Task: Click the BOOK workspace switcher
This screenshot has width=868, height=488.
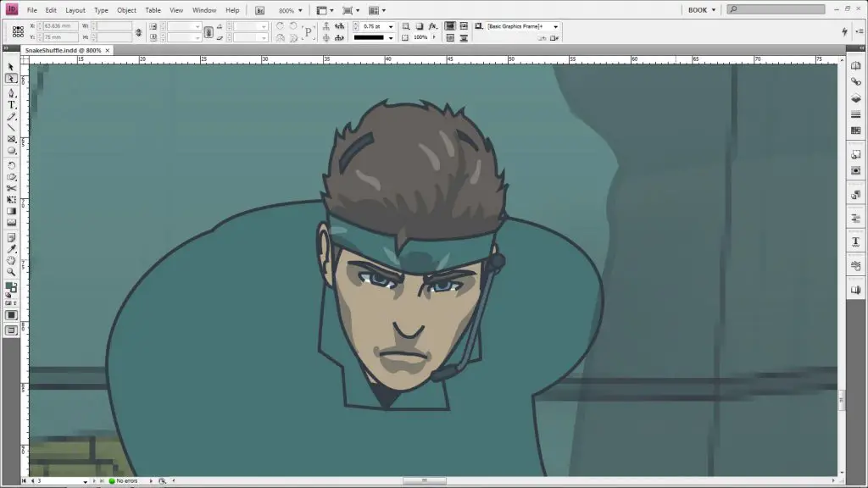Action: (x=697, y=9)
